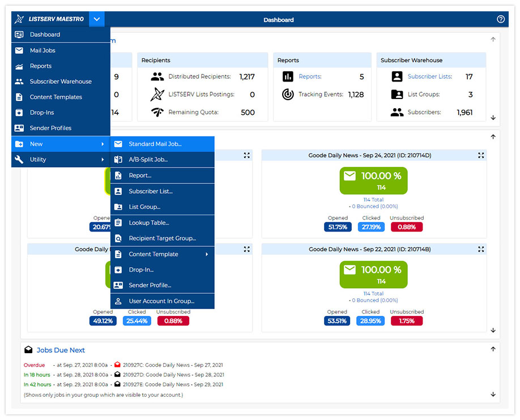The width and height of the screenshot is (520, 420).
Task: Create a new A/B-Split Job
Action: 162,160
